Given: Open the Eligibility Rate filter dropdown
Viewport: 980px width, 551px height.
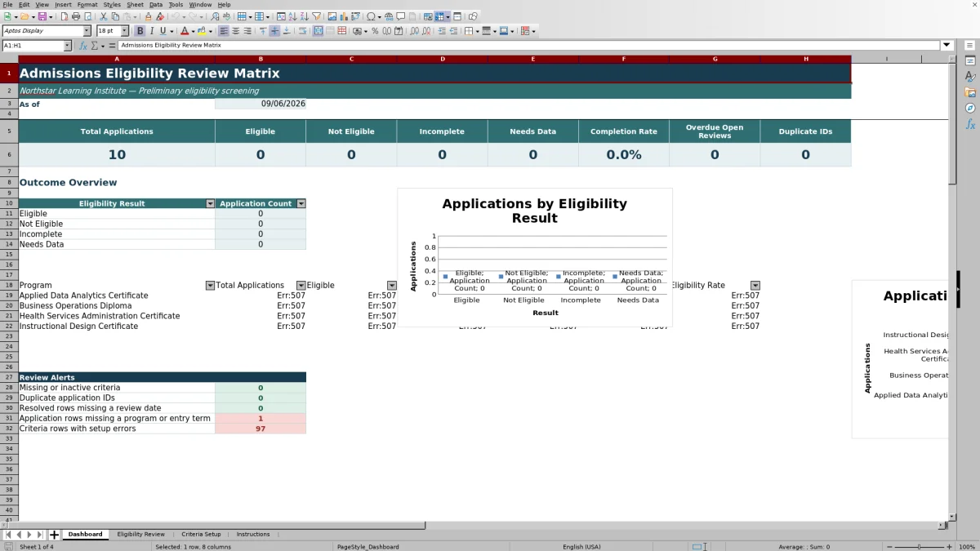Looking at the screenshot, I should (x=755, y=286).
